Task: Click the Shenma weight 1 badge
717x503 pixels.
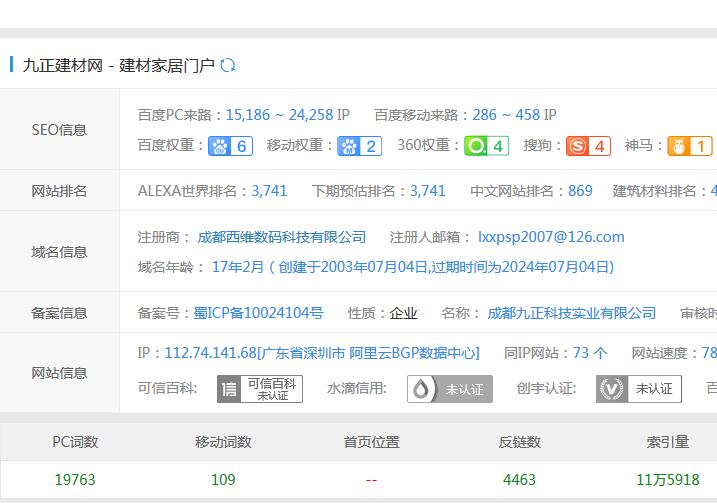Action: tap(690, 146)
